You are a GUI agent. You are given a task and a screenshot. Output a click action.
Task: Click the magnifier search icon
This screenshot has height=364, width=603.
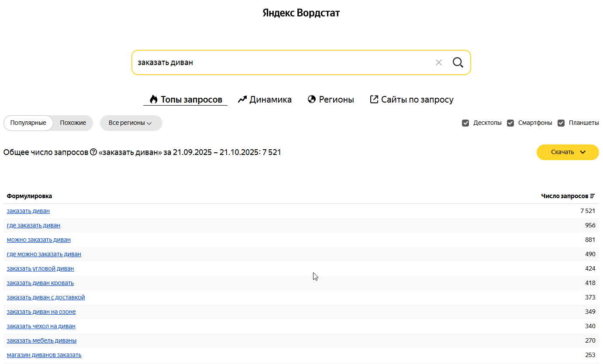pos(458,62)
